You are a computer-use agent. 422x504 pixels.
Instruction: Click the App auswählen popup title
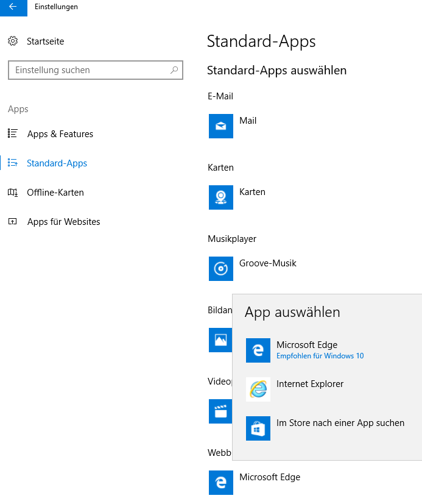(x=292, y=313)
